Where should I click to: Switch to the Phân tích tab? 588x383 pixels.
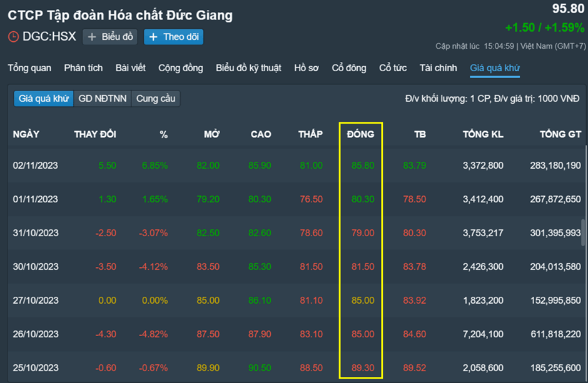[x=83, y=67]
